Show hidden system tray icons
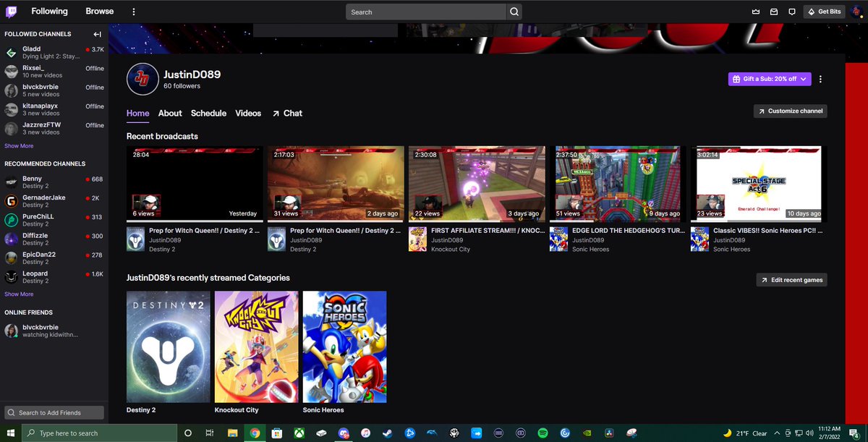Viewport: 868px width, 442px height. coord(778,433)
